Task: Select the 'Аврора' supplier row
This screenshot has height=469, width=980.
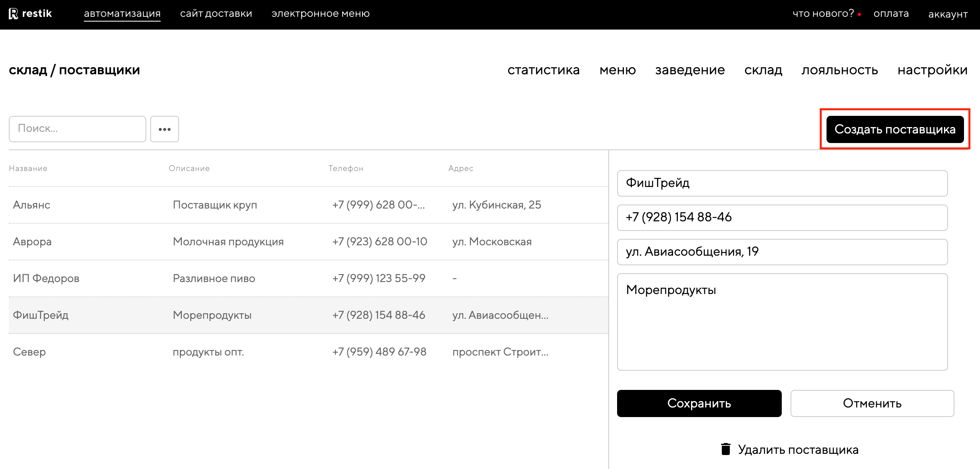Action: tap(308, 242)
